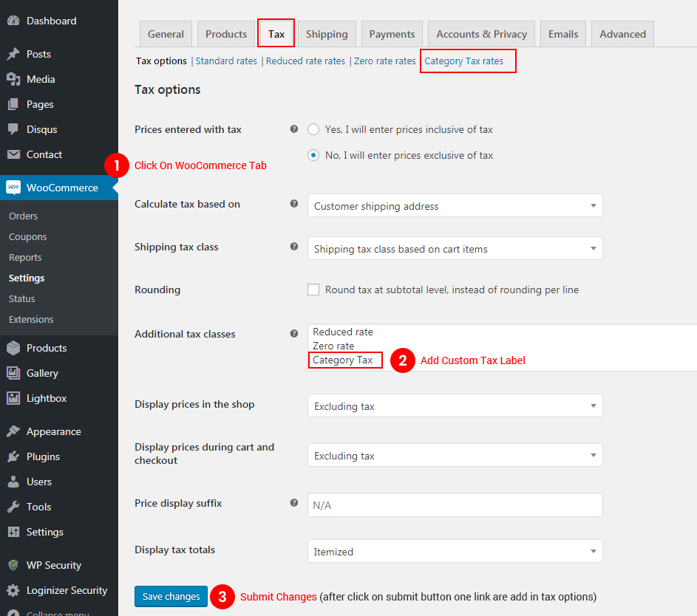The image size is (697, 616).
Task: Click the Category Tax line in tax classes textarea
Action: click(x=343, y=360)
